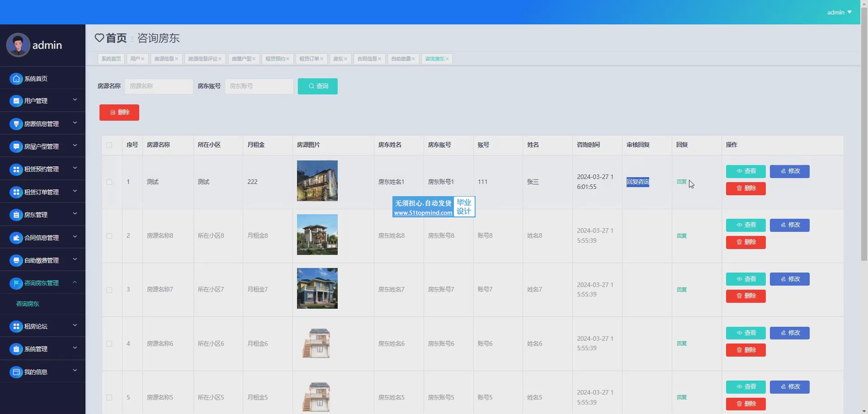Image resolution: width=868 pixels, height=414 pixels.
Task: Click the admin avatar picture
Action: pos(18,45)
